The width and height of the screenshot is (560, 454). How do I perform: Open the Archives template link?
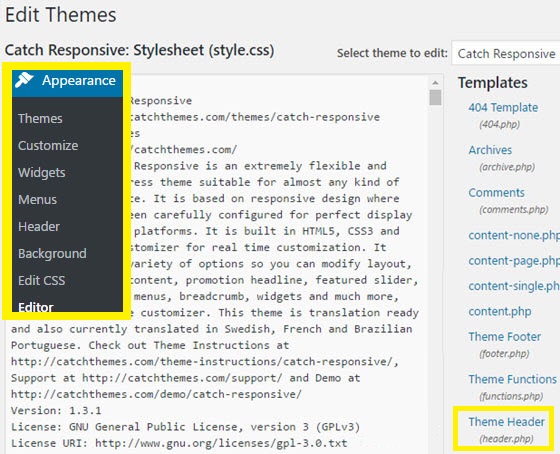(x=490, y=150)
